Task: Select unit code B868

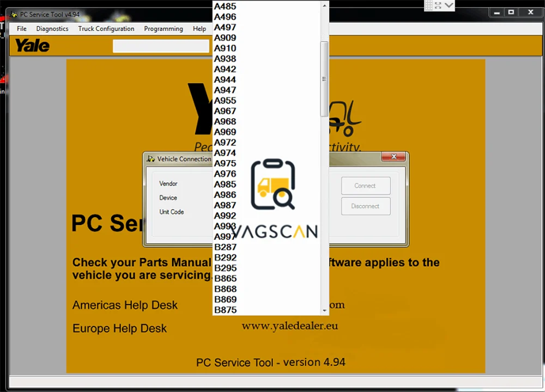Action: tap(267, 289)
